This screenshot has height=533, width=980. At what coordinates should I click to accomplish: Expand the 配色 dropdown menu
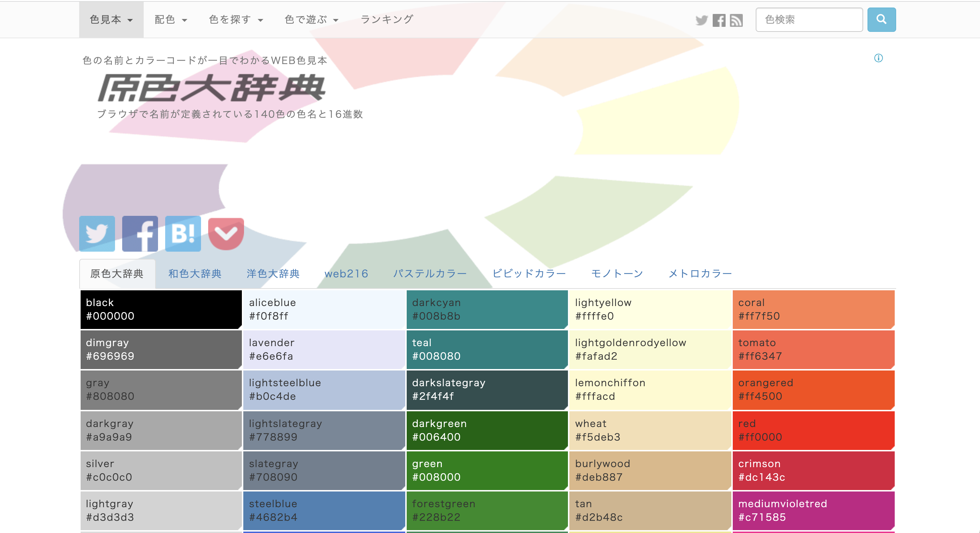[x=171, y=19]
